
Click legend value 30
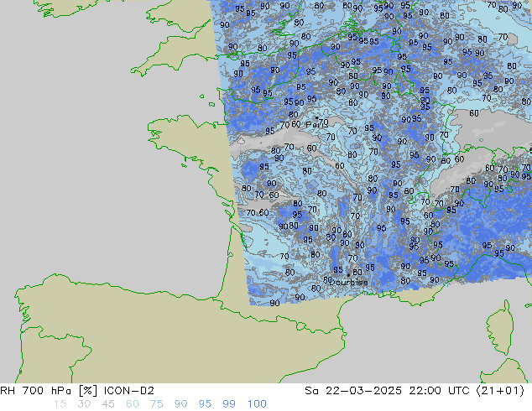84,404
